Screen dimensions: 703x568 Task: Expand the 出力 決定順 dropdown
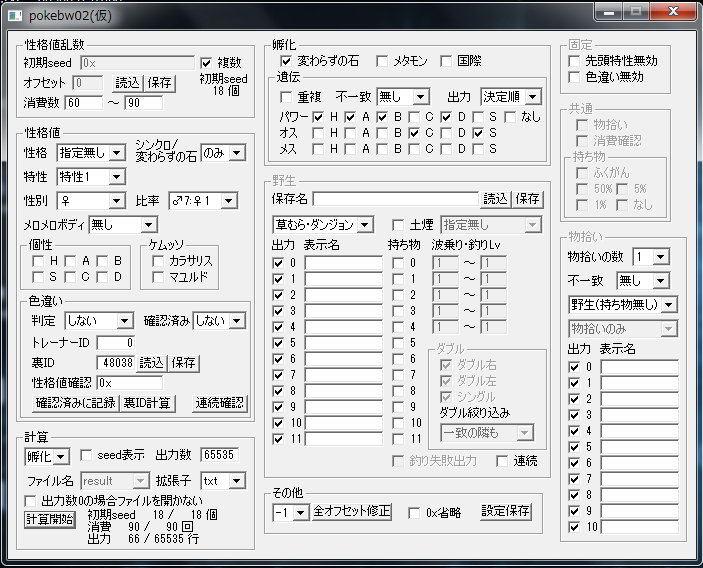pos(511,97)
